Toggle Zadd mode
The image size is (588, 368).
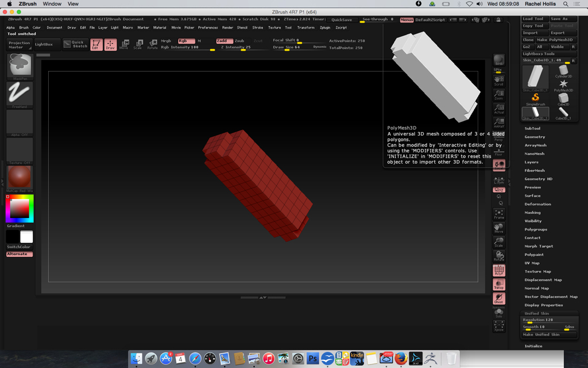pyautogui.click(x=225, y=41)
